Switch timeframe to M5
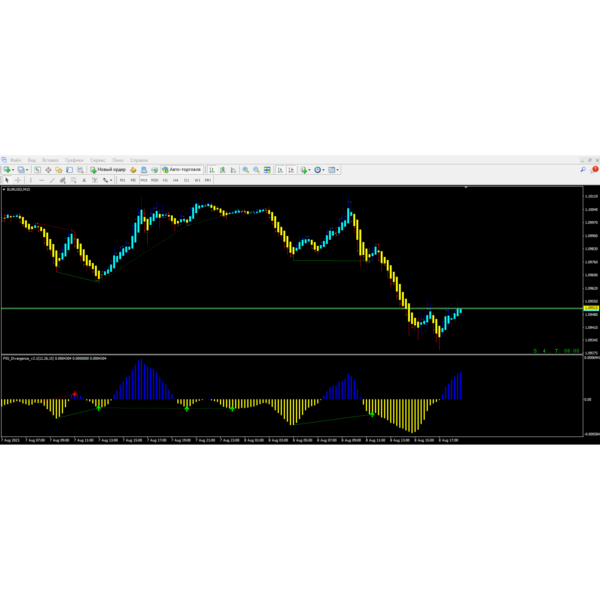 pyautogui.click(x=133, y=180)
